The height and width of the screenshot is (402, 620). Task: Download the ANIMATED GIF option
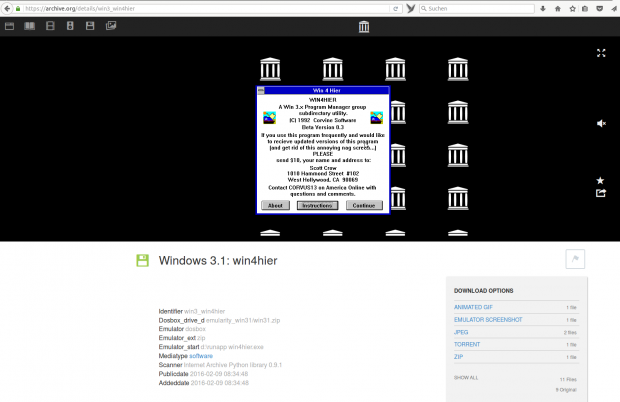(x=473, y=307)
